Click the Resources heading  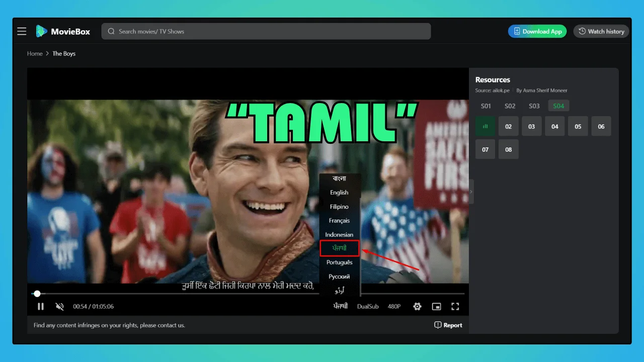click(493, 80)
